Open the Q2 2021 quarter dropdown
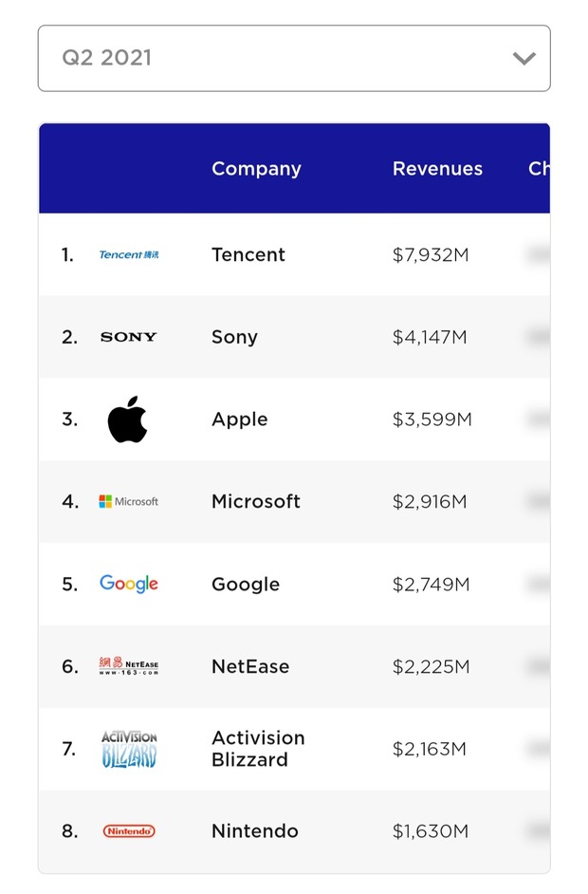588x894 pixels. [x=294, y=58]
